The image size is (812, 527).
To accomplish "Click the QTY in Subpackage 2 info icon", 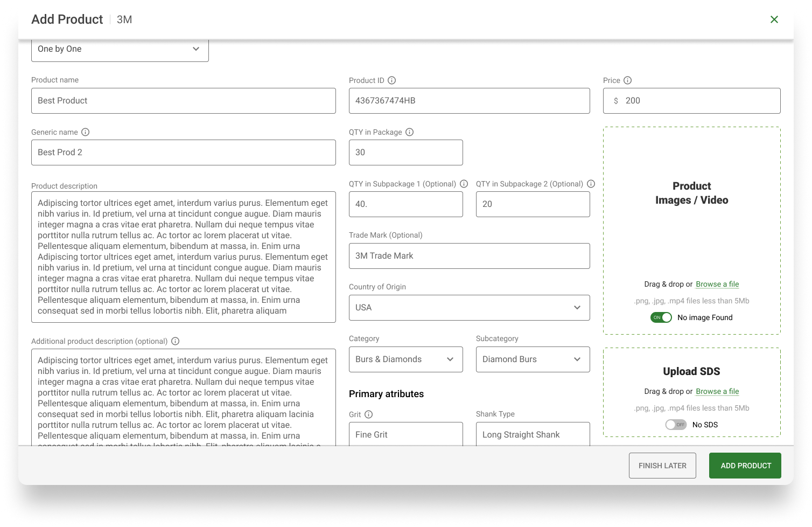I will click(591, 184).
